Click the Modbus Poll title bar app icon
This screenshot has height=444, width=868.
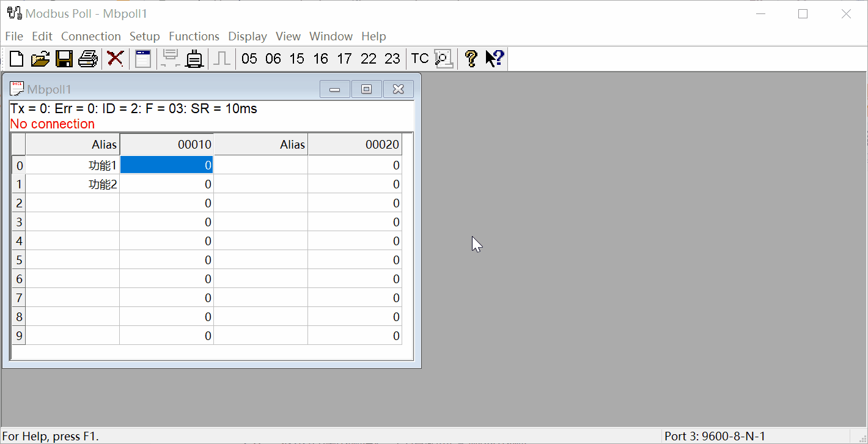point(15,13)
